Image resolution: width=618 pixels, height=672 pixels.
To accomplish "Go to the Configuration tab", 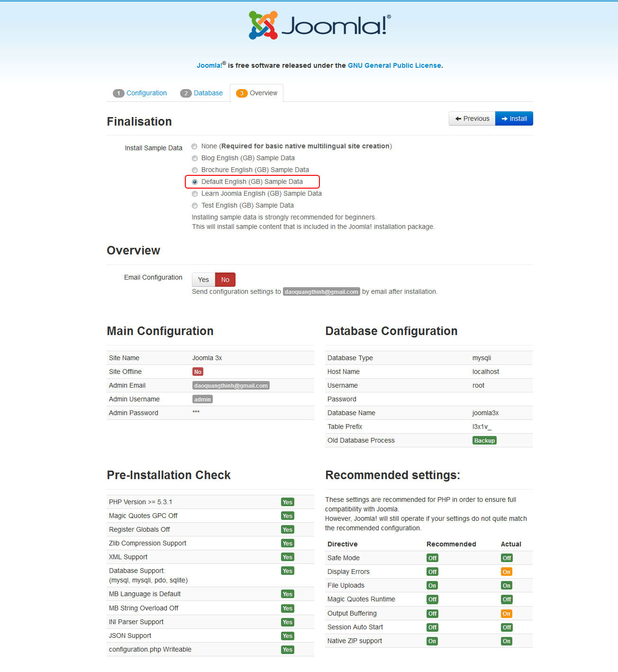I will pos(146,93).
